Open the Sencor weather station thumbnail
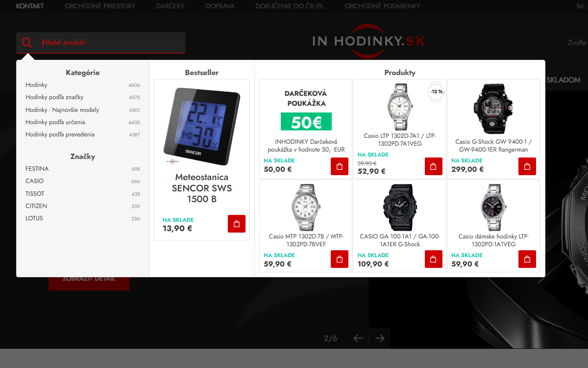Image resolution: width=588 pixels, height=368 pixels. click(x=201, y=126)
